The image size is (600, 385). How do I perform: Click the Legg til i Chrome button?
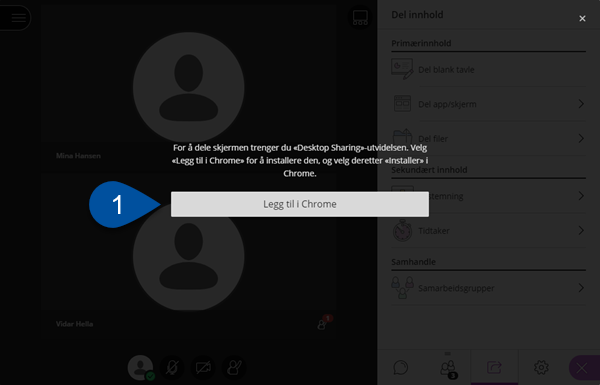300,204
